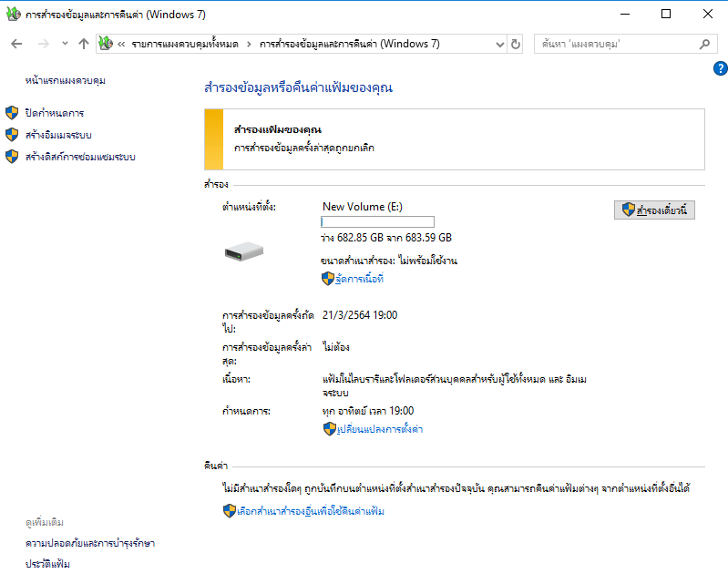Open เปลี่ยนแปลงการตั้งค่า change settings link
Viewport: 728px width, 584px height.
pos(380,429)
